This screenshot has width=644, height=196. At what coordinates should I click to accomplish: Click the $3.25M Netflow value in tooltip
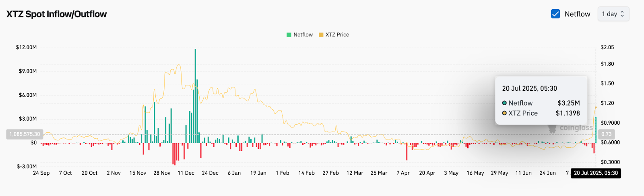[x=568, y=103]
